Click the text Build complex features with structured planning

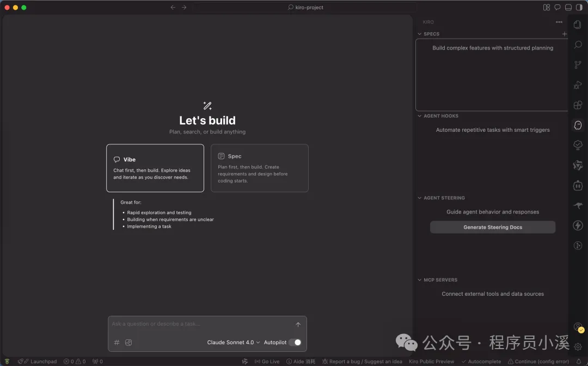click(492, 48)
